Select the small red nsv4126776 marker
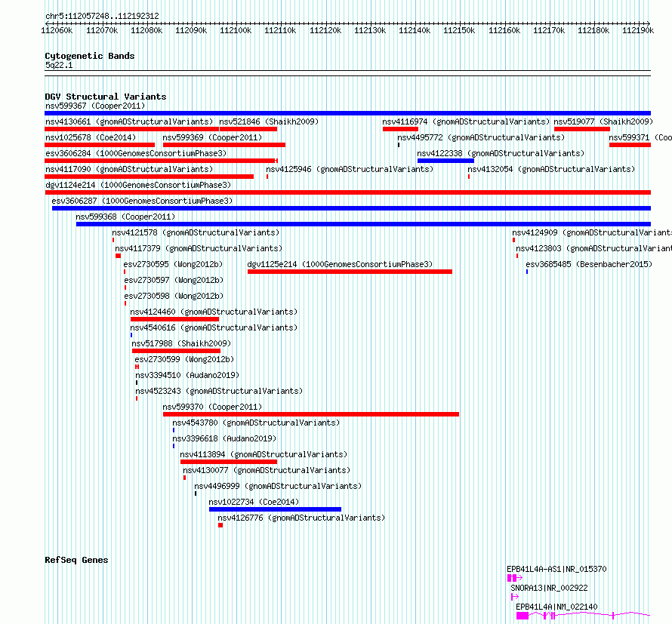The height and width of the screenshot is (624, 672). pyautogui.click(x=220, y=525)
